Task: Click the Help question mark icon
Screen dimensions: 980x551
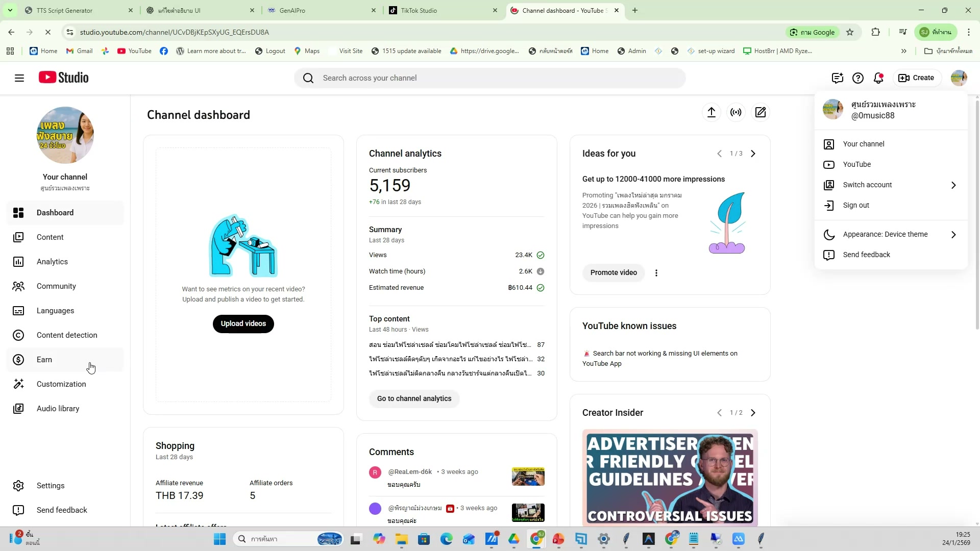Action: (x=857, y=78)
